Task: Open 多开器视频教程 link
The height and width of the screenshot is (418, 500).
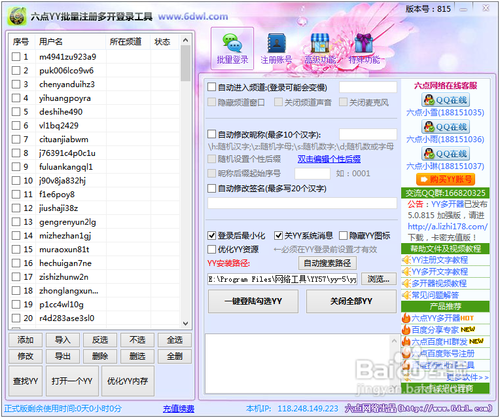Action: click(x=439, y=283)
